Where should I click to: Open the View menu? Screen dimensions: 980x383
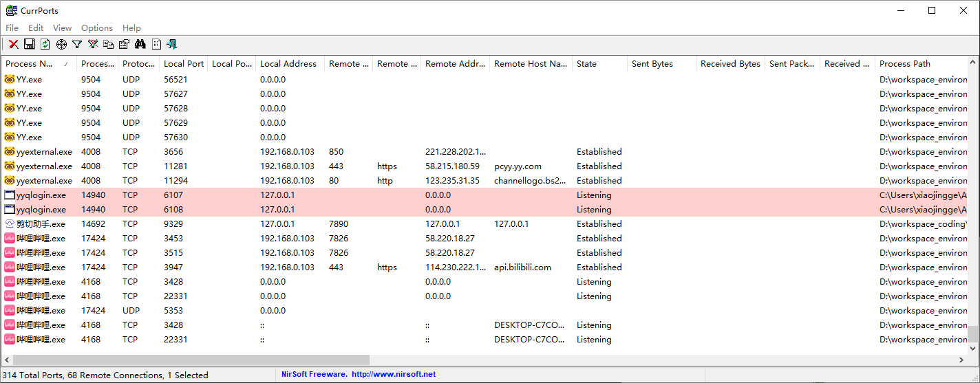[62, 28]
